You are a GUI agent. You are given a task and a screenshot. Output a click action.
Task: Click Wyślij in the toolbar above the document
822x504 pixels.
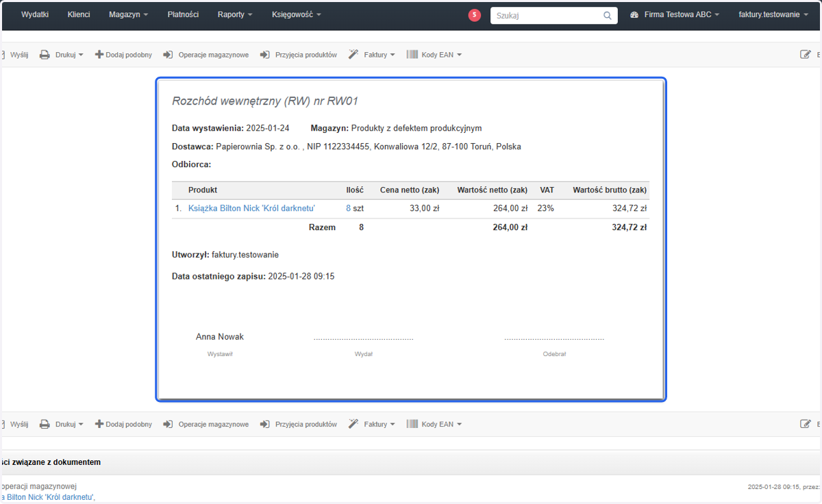(x=15, y=55)
